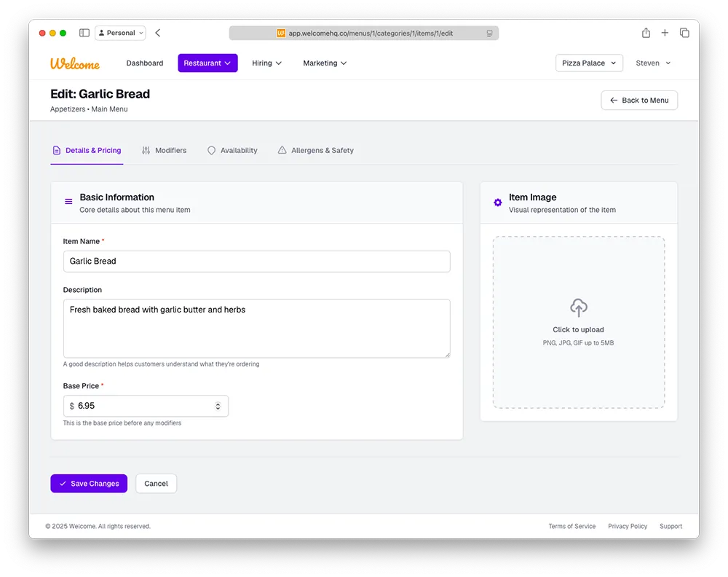Toggle the Safari sidebar icon
This screenshot has width=728, height=577.
(84, 33)
